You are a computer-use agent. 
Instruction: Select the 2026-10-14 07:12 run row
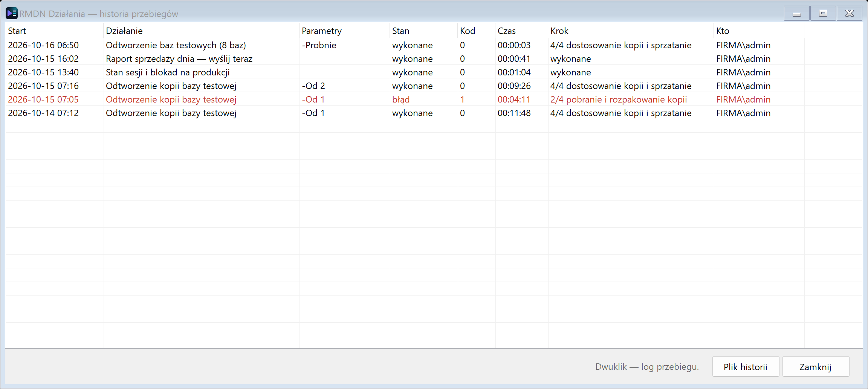tap(434, 113)
